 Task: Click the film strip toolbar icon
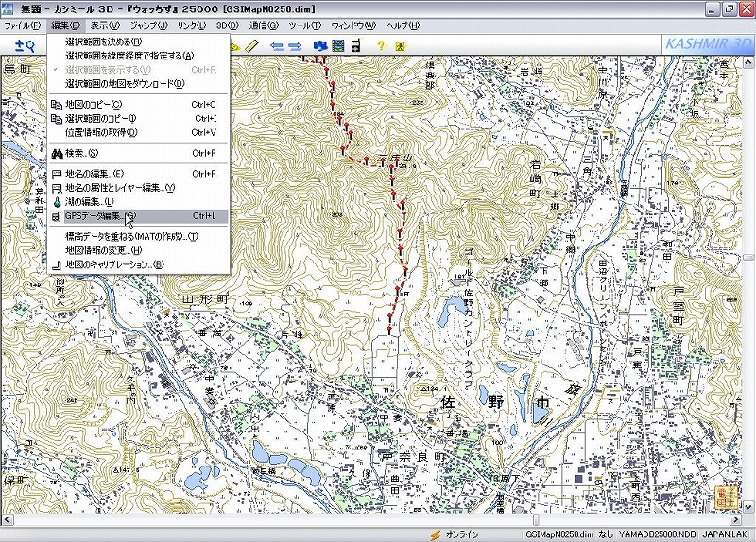[x=338, y=45]
